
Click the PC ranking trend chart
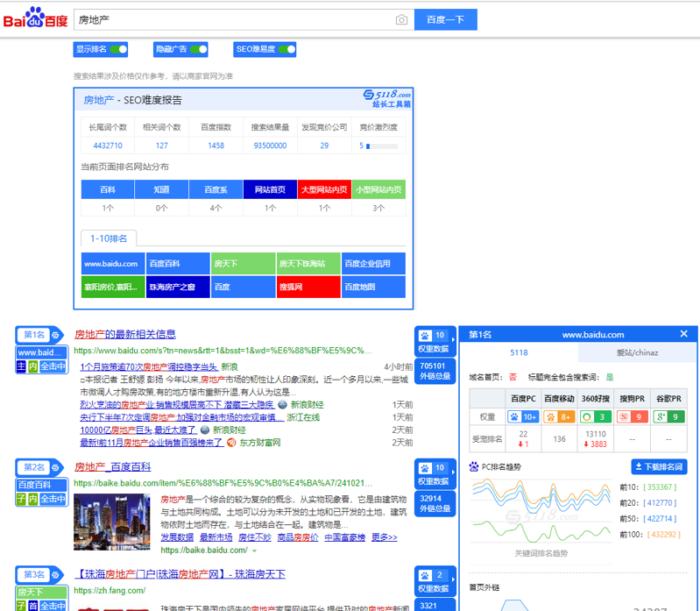click(x=541, y=511)
